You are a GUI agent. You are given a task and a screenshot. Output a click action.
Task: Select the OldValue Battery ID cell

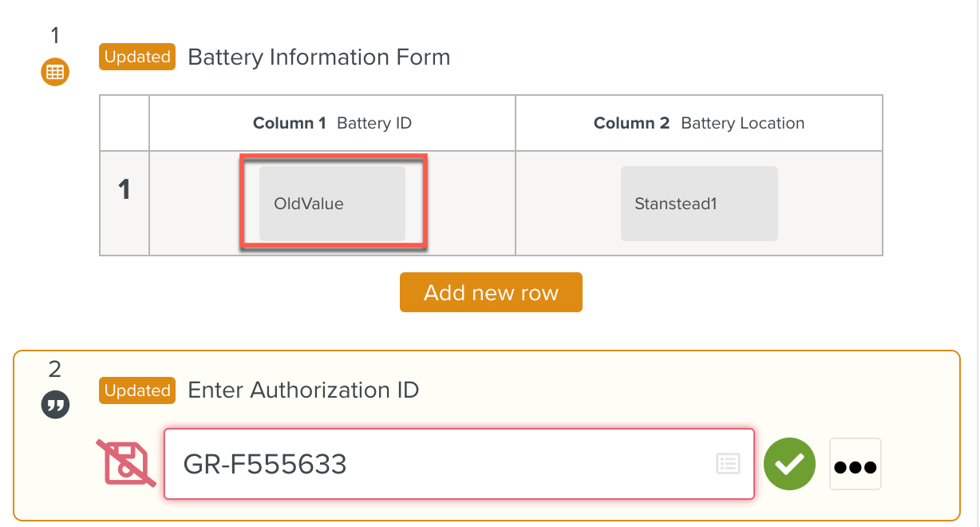(x=332, y=204)
